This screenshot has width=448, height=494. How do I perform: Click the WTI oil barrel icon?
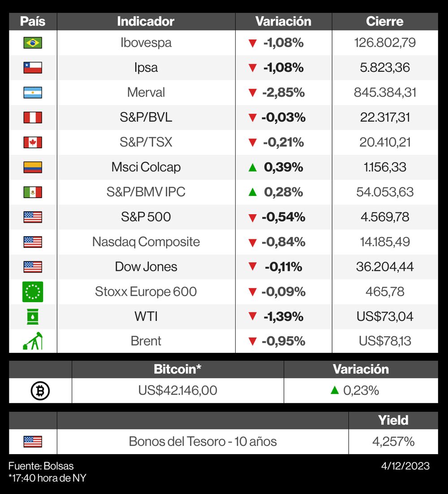(x=33, y=316)
